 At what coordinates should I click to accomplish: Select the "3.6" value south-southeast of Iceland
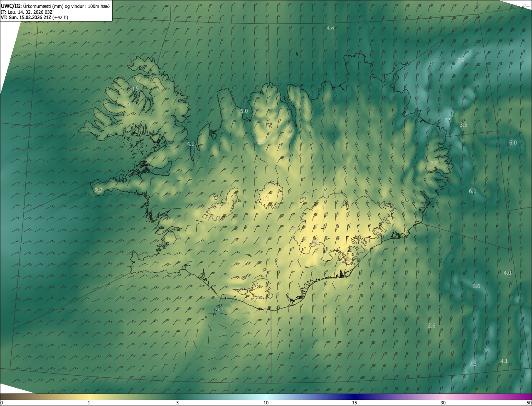(431, 326)
